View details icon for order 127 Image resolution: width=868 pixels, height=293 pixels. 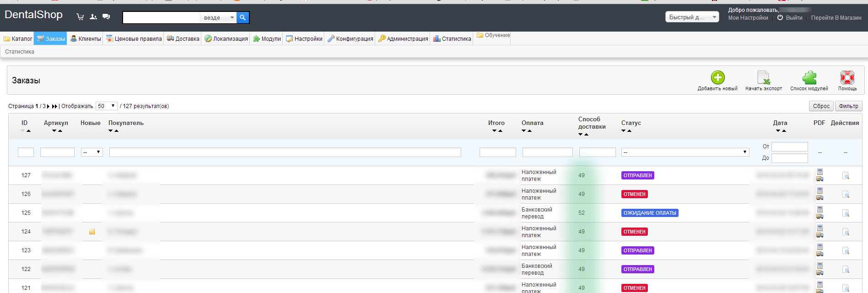click(846, 175)
